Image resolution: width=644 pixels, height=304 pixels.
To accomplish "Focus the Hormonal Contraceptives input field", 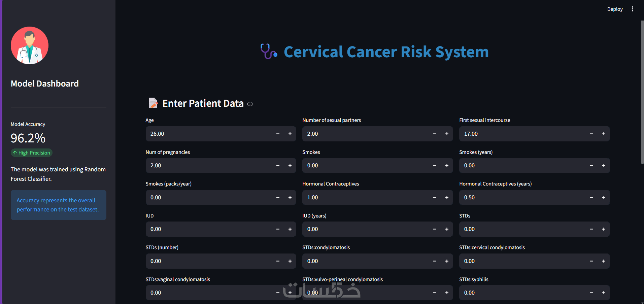I will pos(365,198).
